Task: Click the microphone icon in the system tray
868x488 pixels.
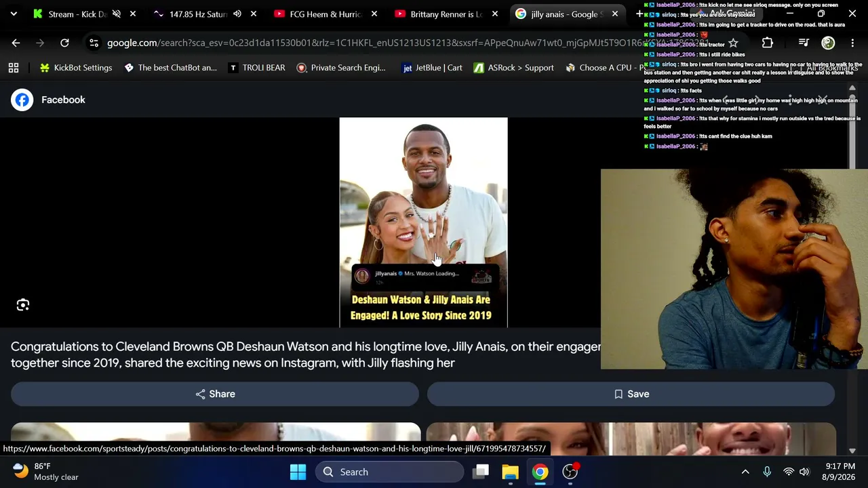Action: click(x=767, y=472)
